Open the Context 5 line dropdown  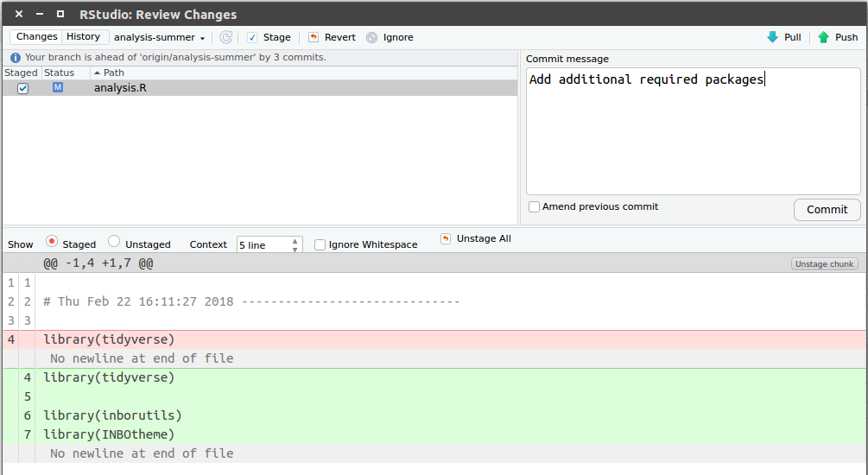269,245
